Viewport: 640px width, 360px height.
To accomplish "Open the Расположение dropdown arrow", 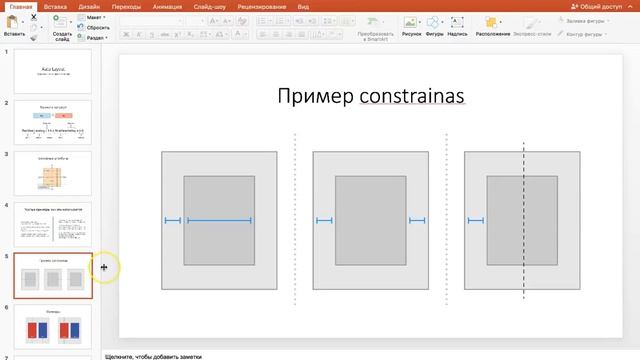I will [x=501, y=22].
